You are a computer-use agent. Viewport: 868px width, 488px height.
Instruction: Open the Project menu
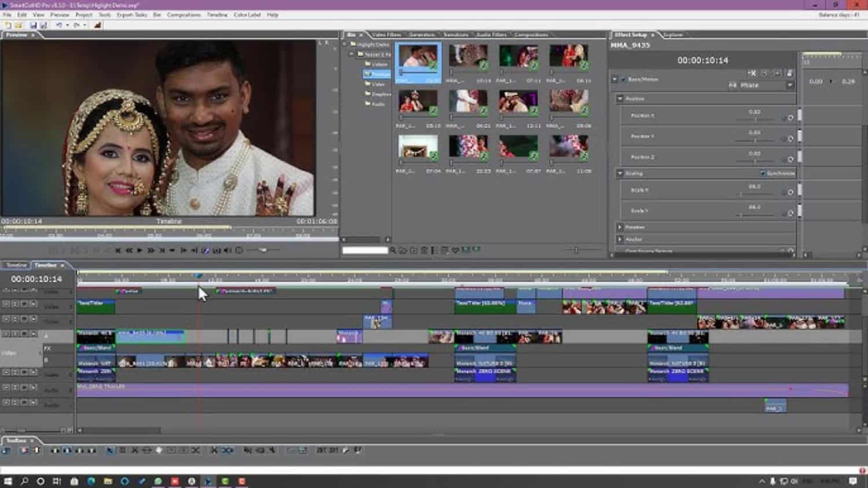click(x=84, y=15)
